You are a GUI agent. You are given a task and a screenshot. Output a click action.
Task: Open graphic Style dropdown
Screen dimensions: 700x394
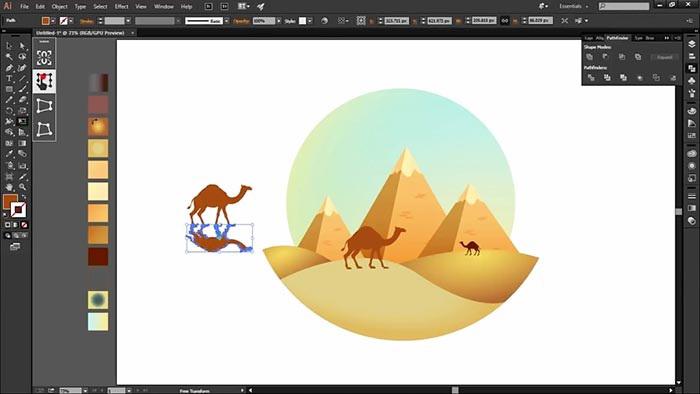pyautogui.click(x=310, y=21)
